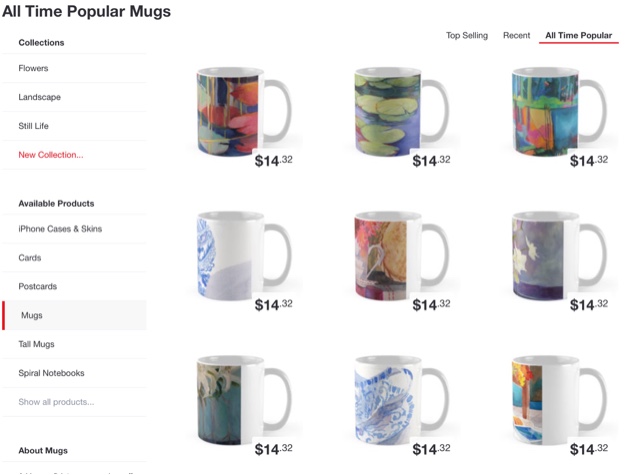The height and width of the screenshot is (475, 640).
Task: Expand list with Show all products...
Action: point(56,402)
